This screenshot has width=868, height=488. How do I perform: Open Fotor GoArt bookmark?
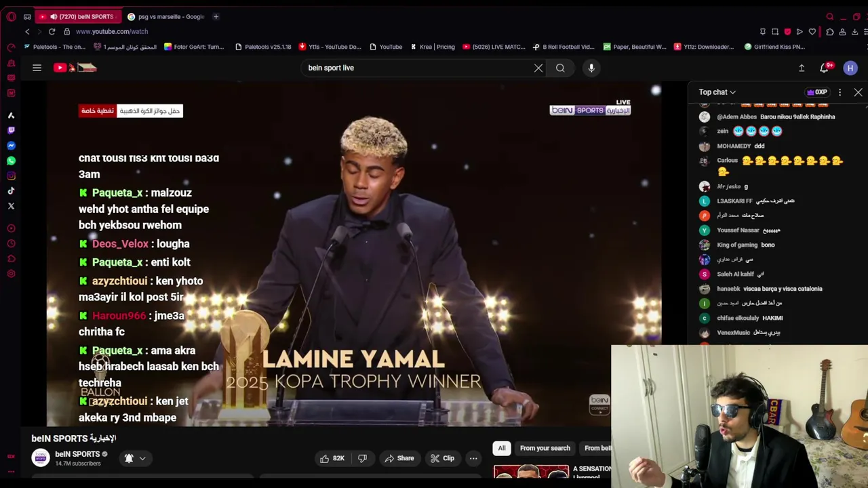point(194,47)
